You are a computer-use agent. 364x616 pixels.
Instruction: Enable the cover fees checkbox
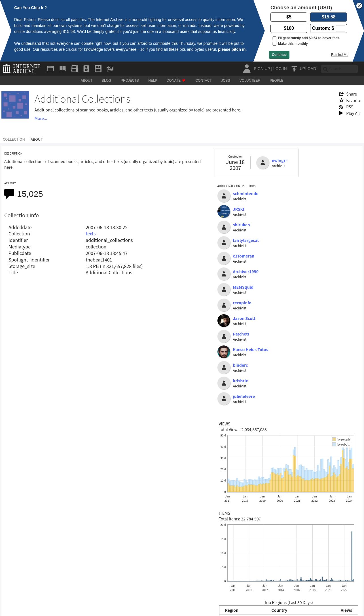(274, 38)
